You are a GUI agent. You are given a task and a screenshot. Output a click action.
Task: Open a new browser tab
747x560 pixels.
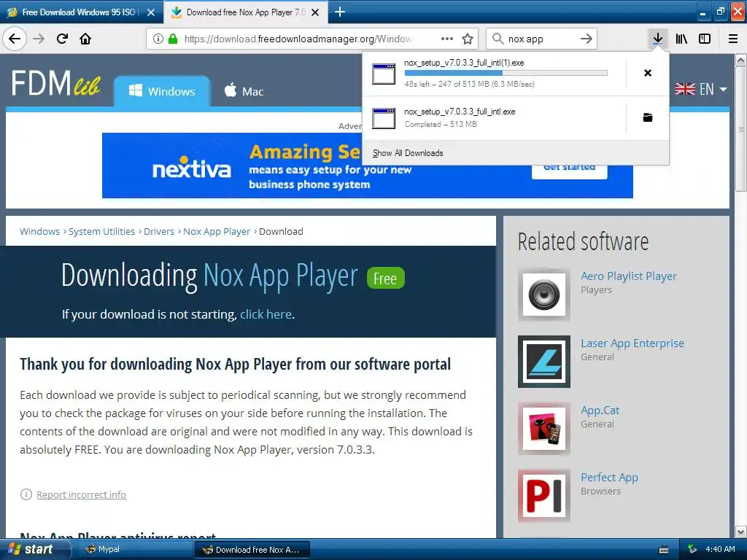point(340,12)
